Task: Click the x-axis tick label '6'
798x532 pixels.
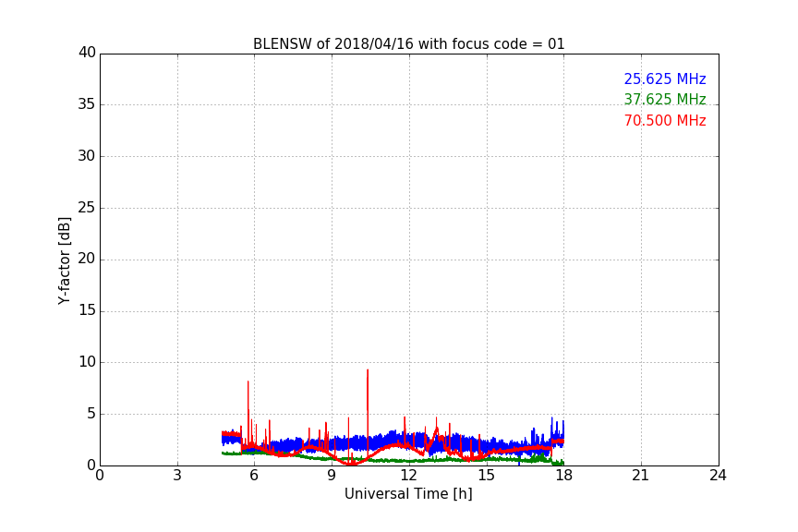Action: pos(254,476)
